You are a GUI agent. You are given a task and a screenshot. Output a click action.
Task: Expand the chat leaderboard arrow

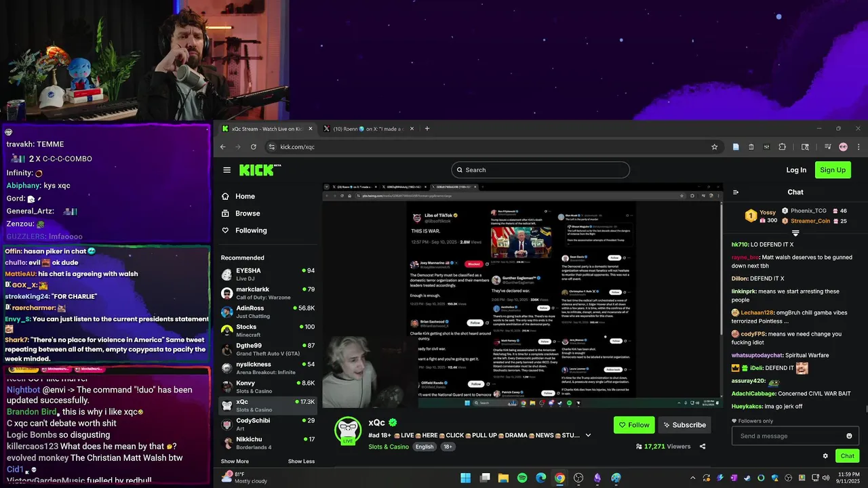click(795, 233)
